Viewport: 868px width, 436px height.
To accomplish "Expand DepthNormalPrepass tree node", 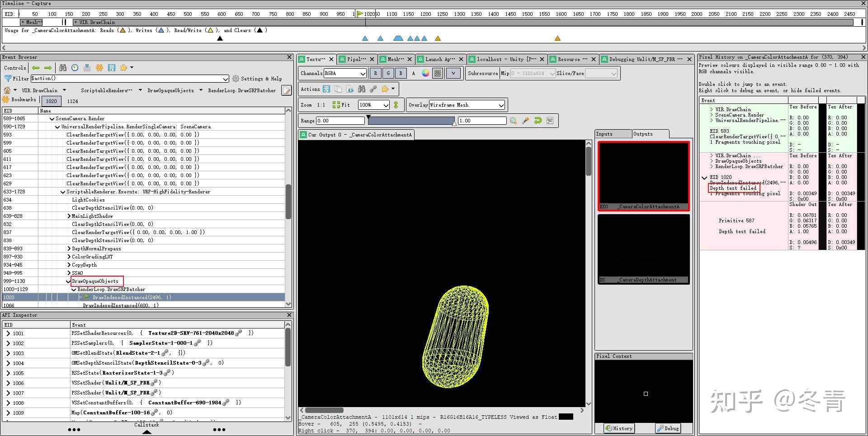I will pos(69,249).
